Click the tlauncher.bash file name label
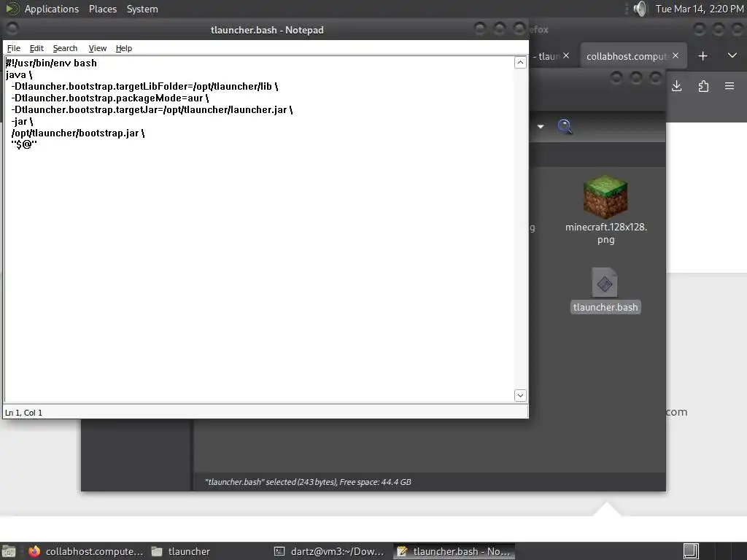This screenshot has width=747, height=560. [605, 307]
